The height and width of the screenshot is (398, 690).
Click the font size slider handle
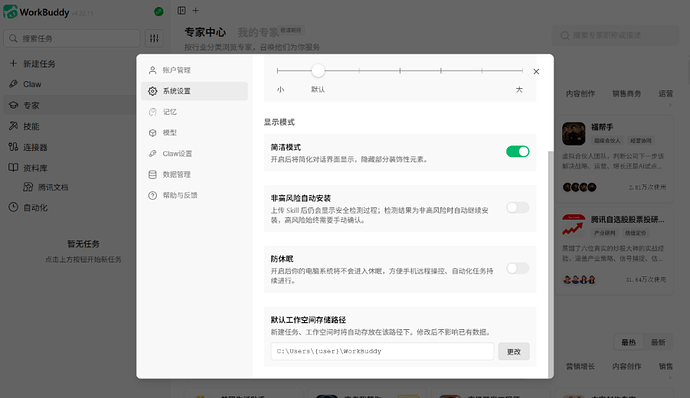click(318, 70)
